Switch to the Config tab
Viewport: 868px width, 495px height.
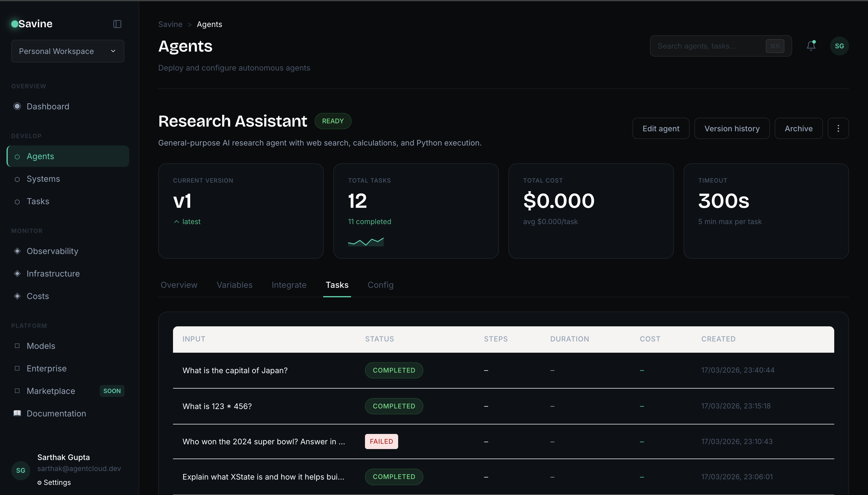click(x=380, y=285)
